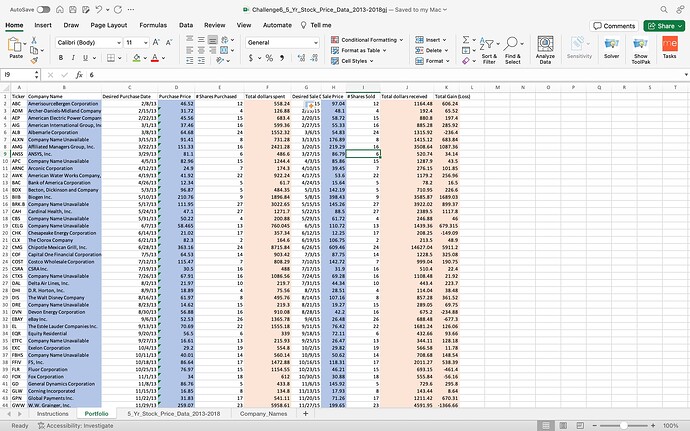Viewport: 690px width, 431px height.
Task: Click the Delete cells button
Action: point(432,50)
